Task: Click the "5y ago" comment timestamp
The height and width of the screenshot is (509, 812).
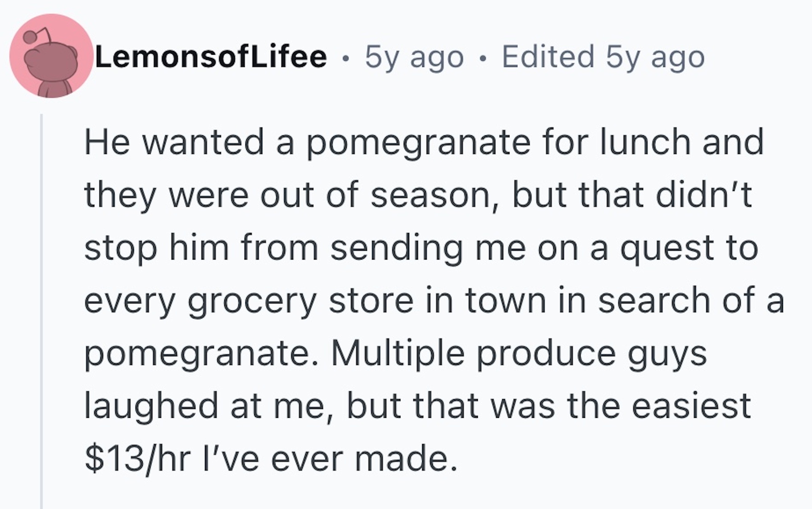Action: click(x=414, y=57)
